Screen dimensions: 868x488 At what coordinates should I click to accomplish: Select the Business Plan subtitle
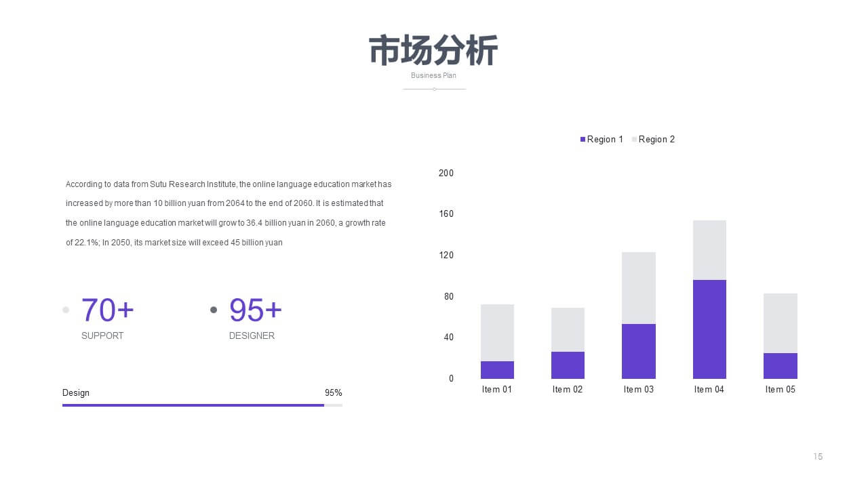(x=433, y=75)
